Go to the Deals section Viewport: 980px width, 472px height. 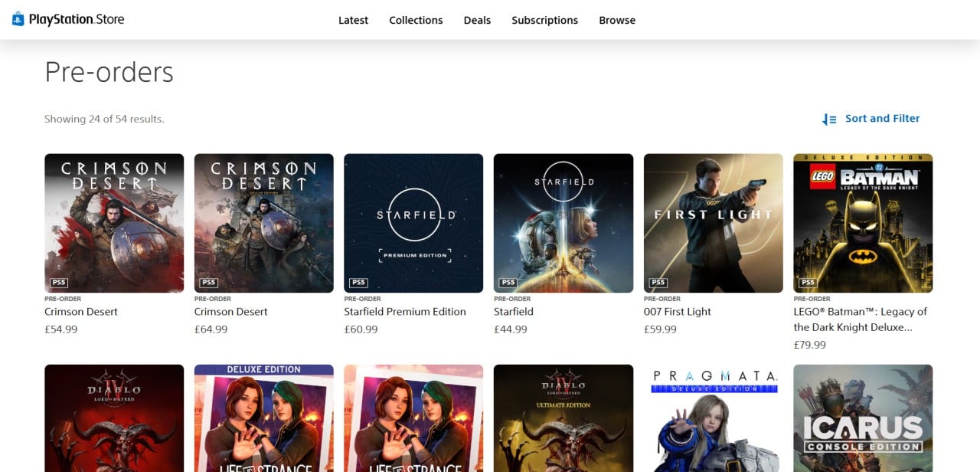tap(477, 20)
